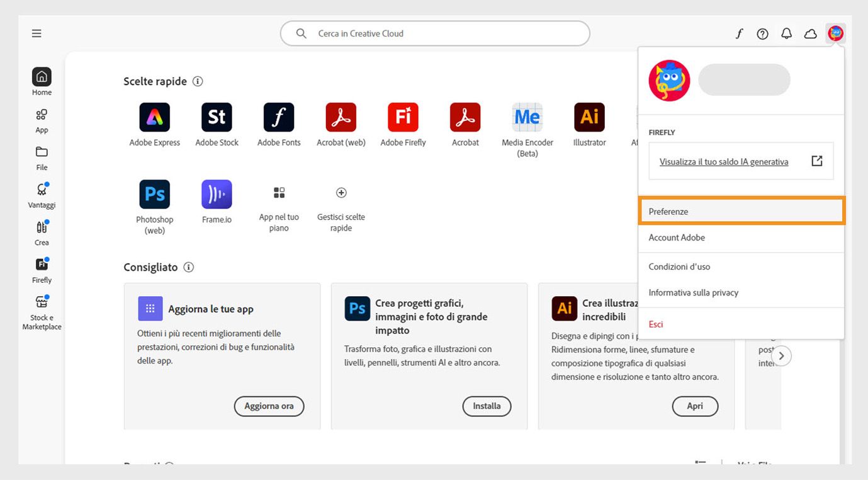Go to Home in sidebar
This screenshot has height=480, width=868.
pos(42,82)
